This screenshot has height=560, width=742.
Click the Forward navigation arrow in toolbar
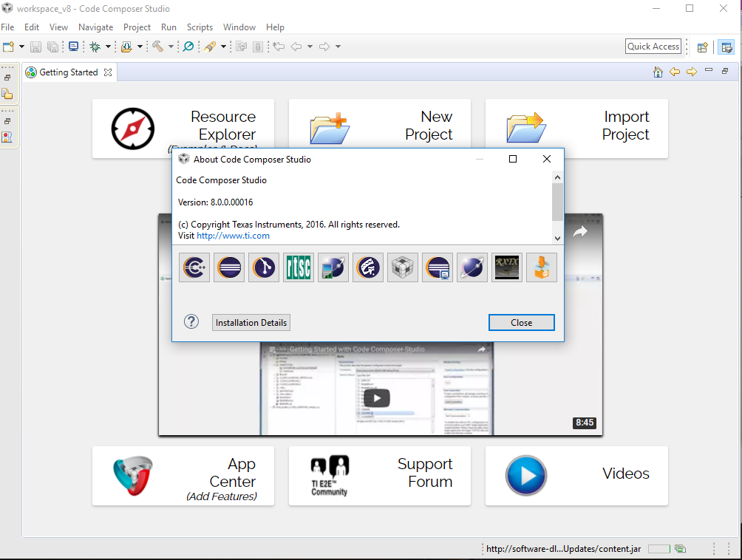(x=324, y=47)
